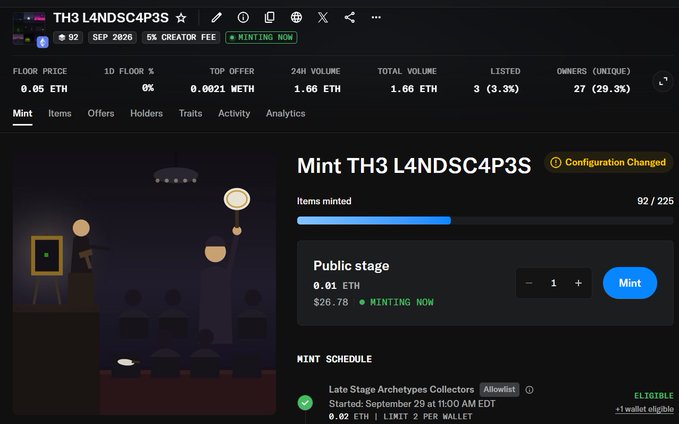
Task: Expand stats with the fullscreen arrows icon
Action: 663,81
